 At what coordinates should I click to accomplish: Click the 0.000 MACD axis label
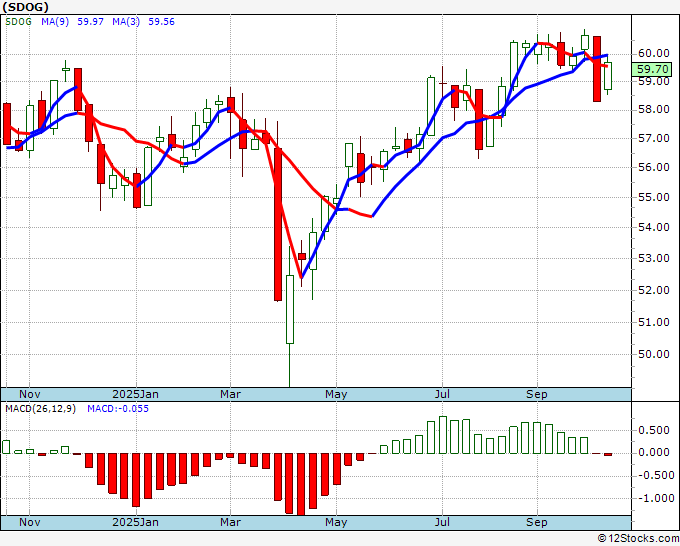pyautogui.click(x=654, y=452)
